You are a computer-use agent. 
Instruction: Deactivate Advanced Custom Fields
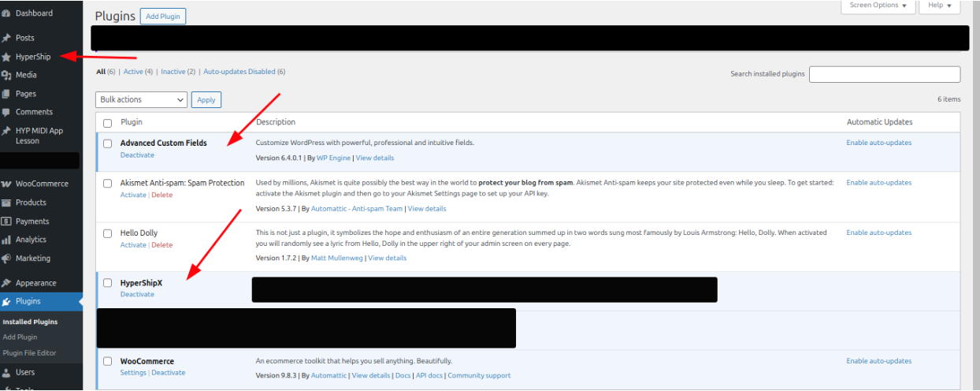pos(137,155)
